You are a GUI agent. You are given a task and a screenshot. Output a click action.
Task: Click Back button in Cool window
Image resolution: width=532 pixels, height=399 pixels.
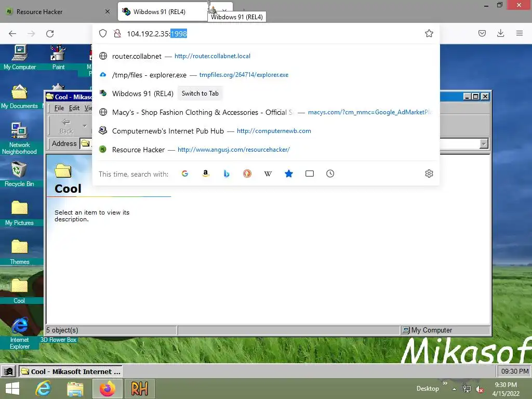(x=66, y=126)
